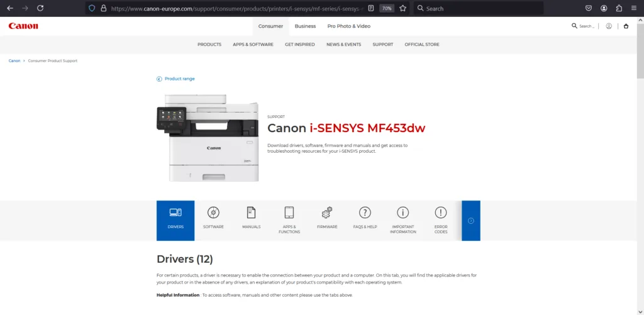The height and width of the screenshot is (315, 644).
Task: Click the Helpful Information text
Action: pos(178,295)
